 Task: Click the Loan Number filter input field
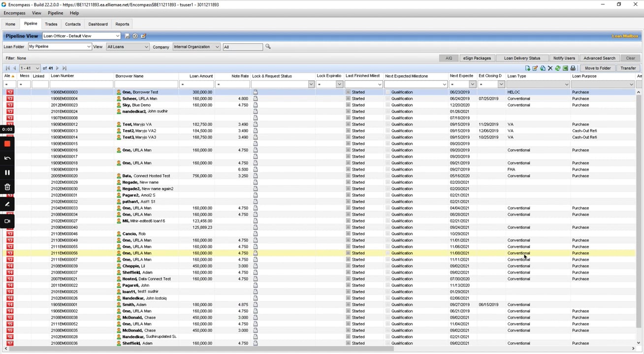point(81,85)
